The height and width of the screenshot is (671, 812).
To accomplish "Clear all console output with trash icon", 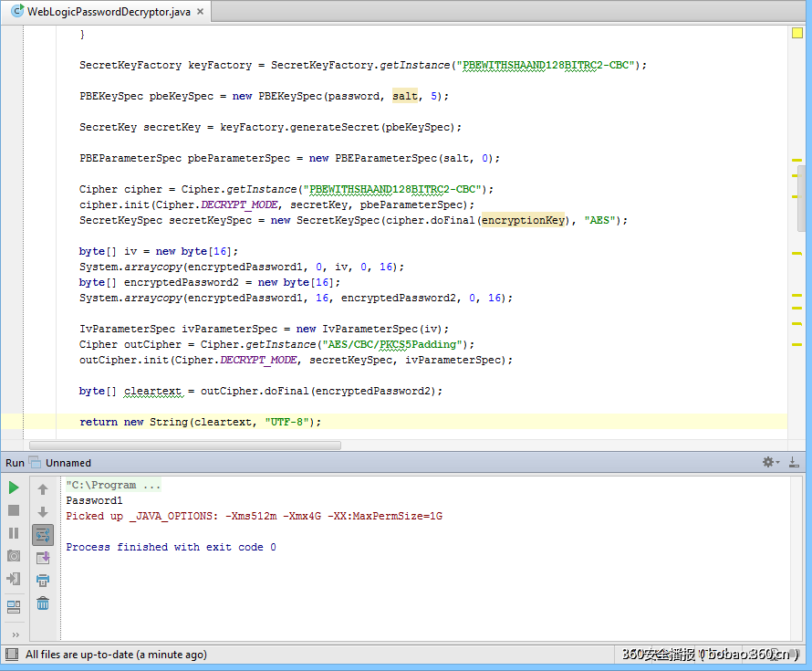I will 43,603.
